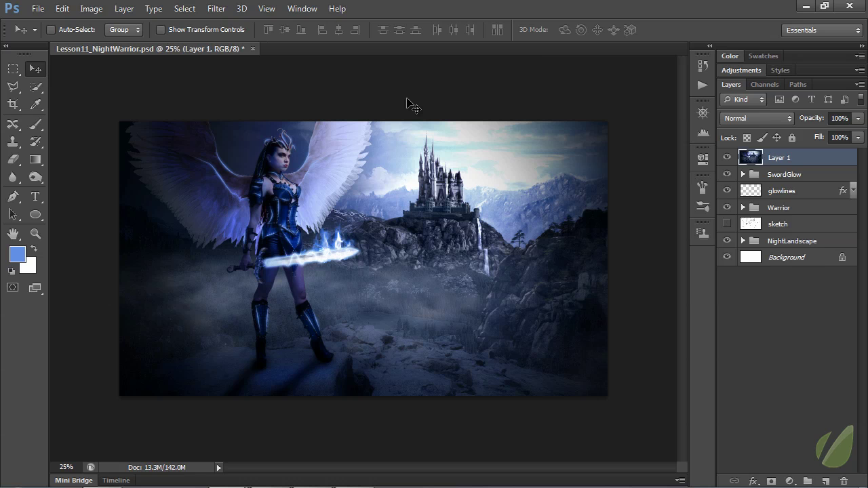Open the Essentials workspace dropdown
This screenshot has width=868, height=488.
pos(822,30)
